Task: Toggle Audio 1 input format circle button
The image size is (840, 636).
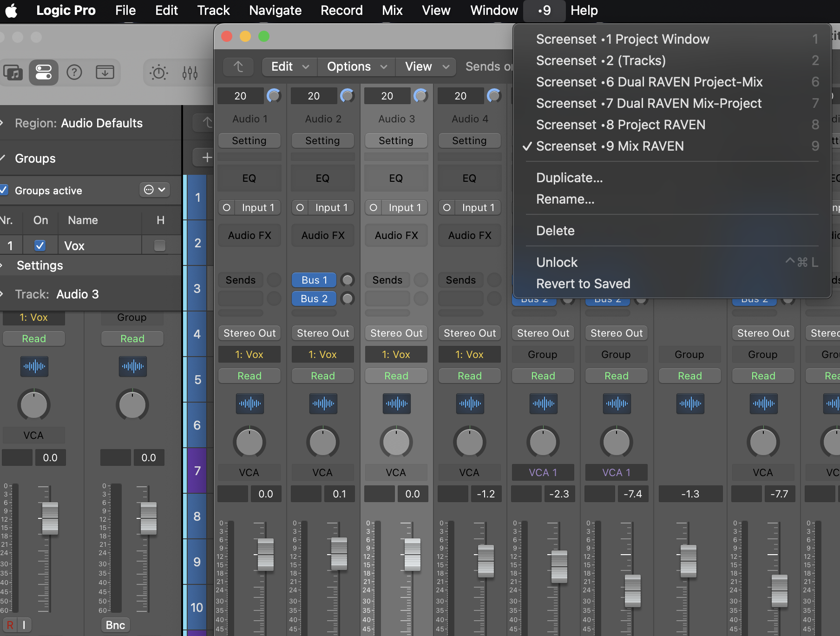Action: [x=227, y=207]
